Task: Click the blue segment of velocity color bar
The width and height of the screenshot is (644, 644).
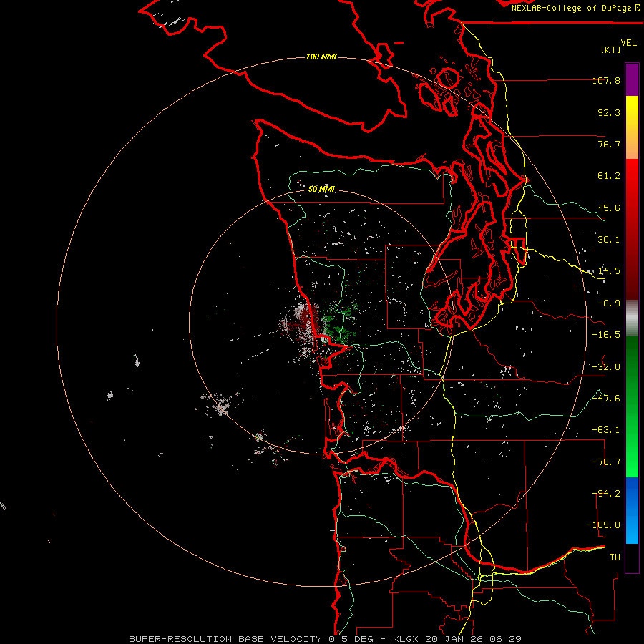Action: [632, 510]
